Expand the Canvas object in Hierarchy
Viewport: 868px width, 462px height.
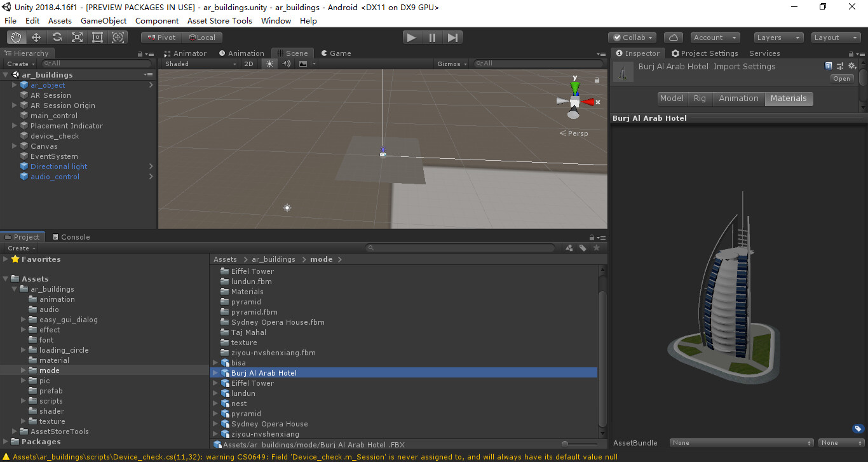(x=14, y=146)
